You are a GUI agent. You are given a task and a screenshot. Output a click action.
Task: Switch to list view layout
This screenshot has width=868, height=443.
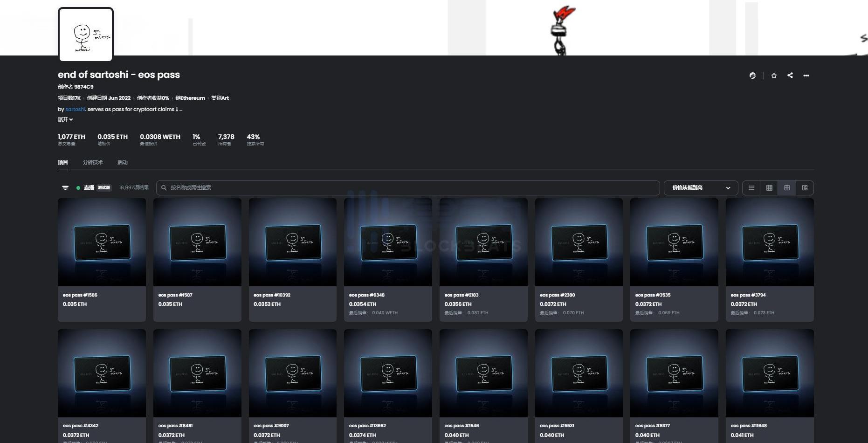[x=751, y=188]
